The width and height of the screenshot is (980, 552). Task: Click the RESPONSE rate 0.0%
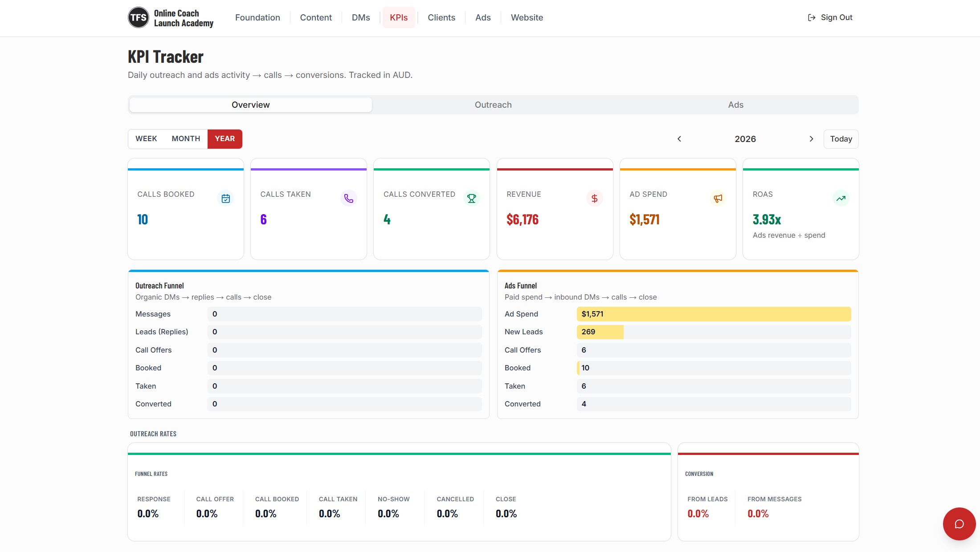[148, 514]
